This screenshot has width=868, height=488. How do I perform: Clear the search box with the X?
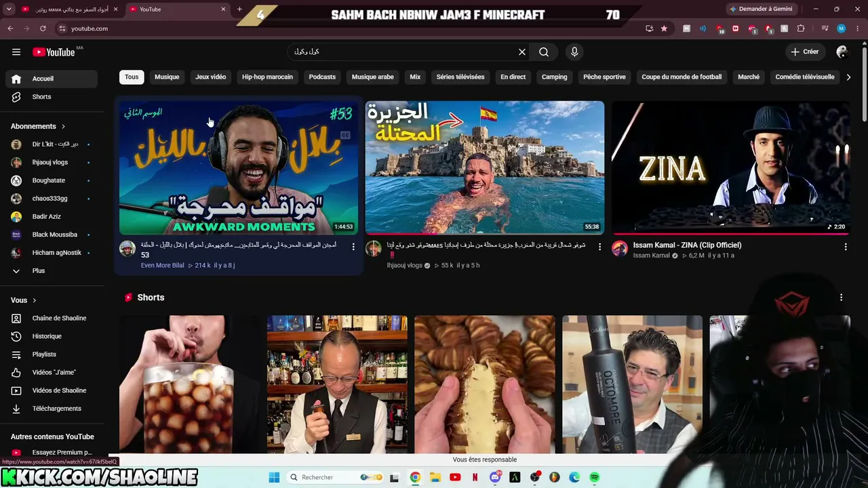[522, 52]
